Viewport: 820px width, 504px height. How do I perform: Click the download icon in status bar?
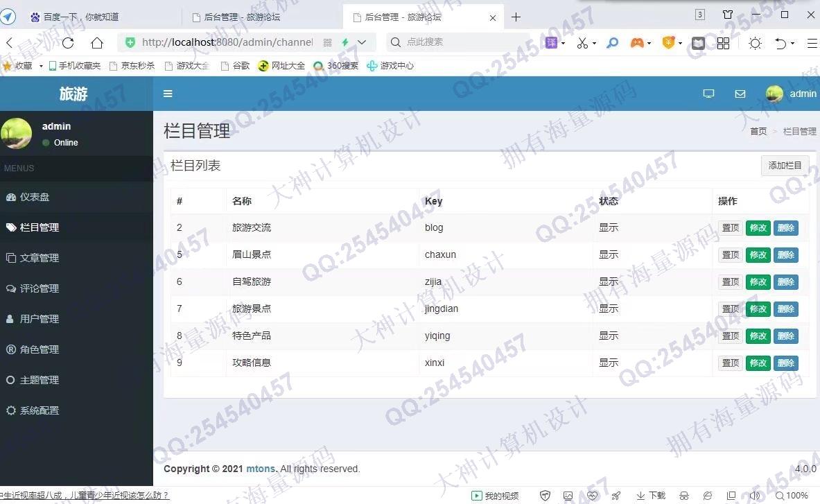coord(651,496)
